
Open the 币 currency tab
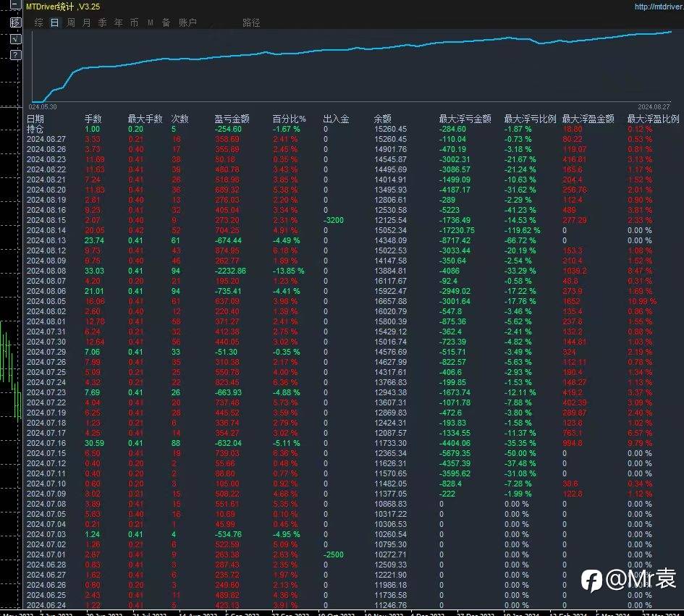134,22
